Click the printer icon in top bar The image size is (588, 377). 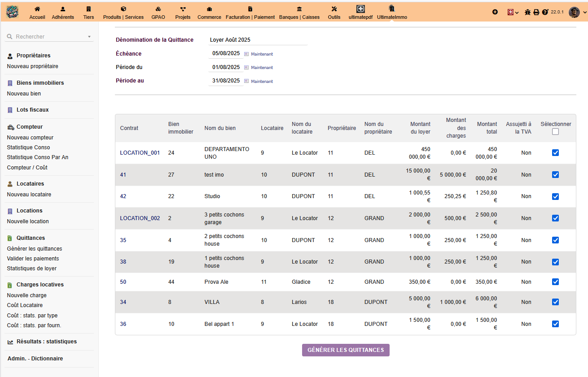point(536,12)
